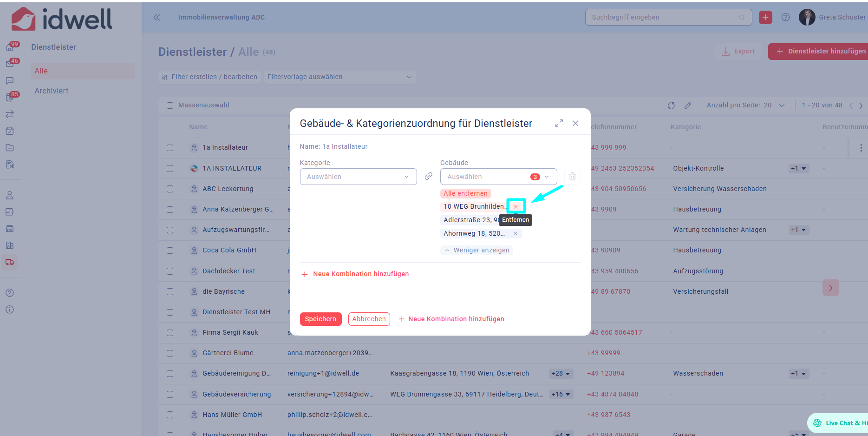Close the Gebäude- & Kategorienzuordnung dialog
The width and height of the screenshot is (868, 436).
tap(575, 123)
